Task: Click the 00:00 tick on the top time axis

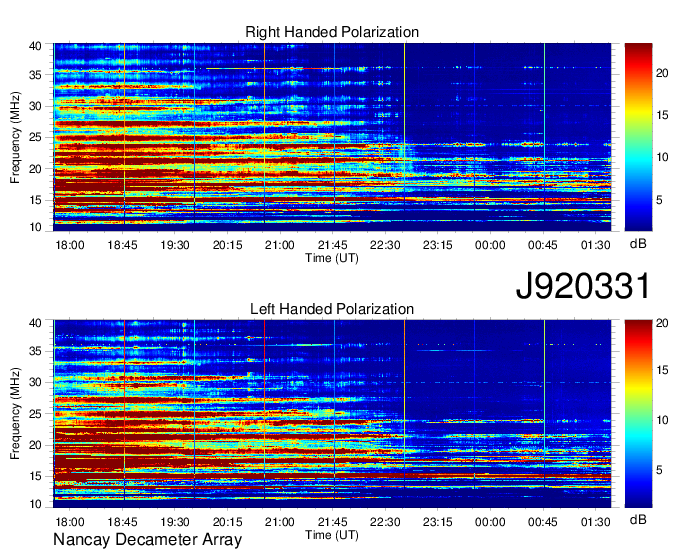Action: coord(490,245)
